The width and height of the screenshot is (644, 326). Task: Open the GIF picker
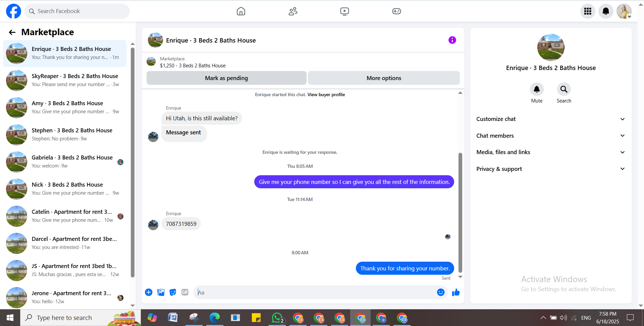(185, 292)
